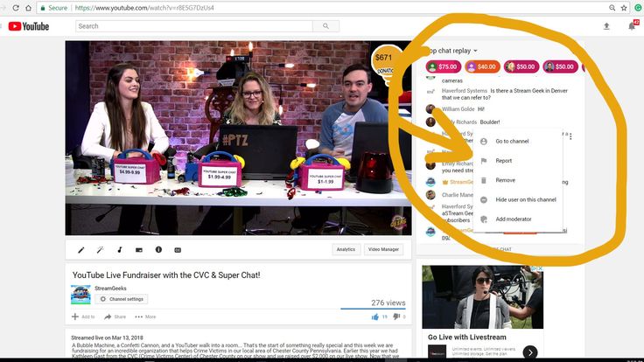
Task: Bookmark this page with the star icon
Action: (x=624, y=8)
